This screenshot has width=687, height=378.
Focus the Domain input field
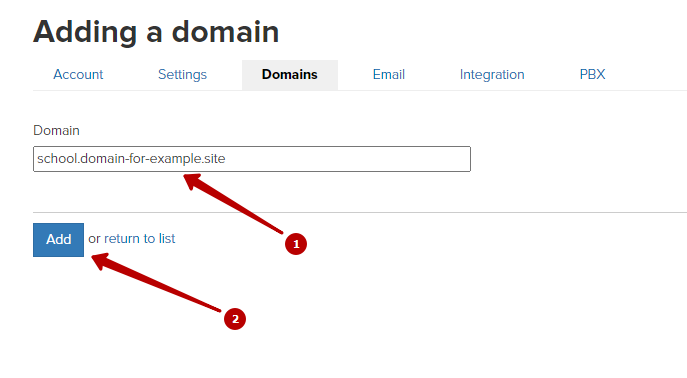(x=252, y=159)
